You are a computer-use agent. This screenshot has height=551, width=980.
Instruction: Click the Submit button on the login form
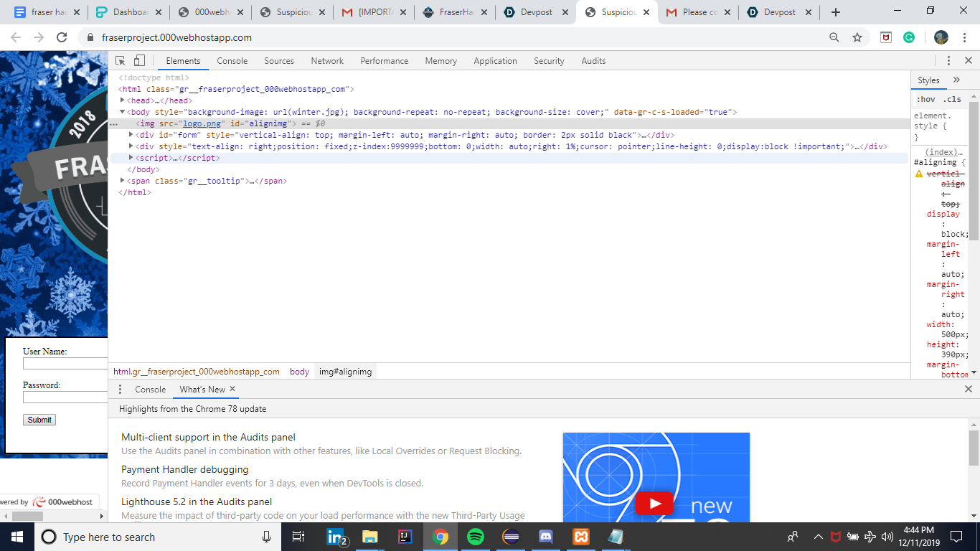(x=39, y=420)
